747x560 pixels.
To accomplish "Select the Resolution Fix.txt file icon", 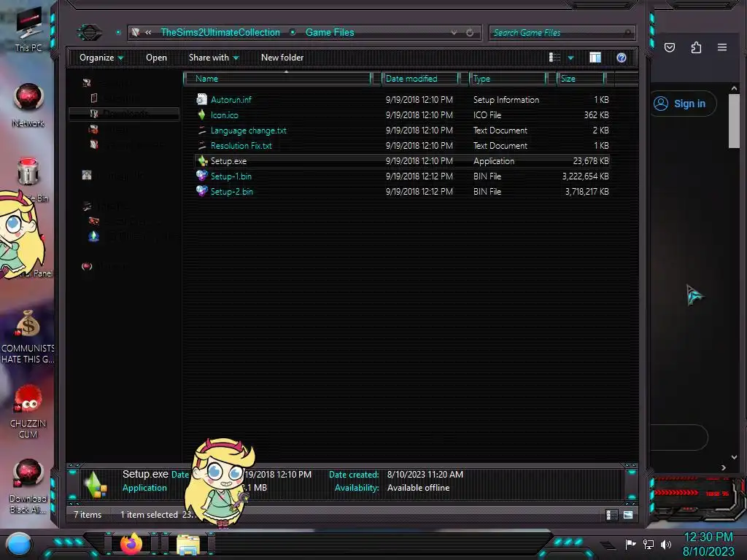I will pyautogui.click(x=201, y=145).
